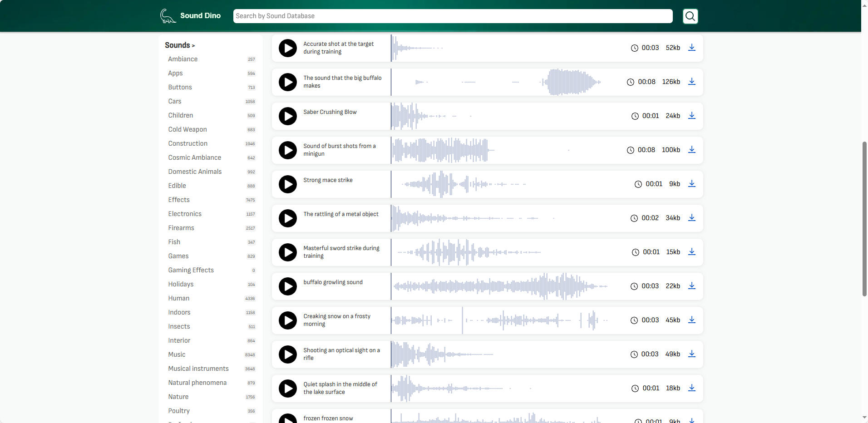The height and width of the screenshot is (423, 868).
Task: Play the buffalo growling sound
Action: click(x=287, y=286)
